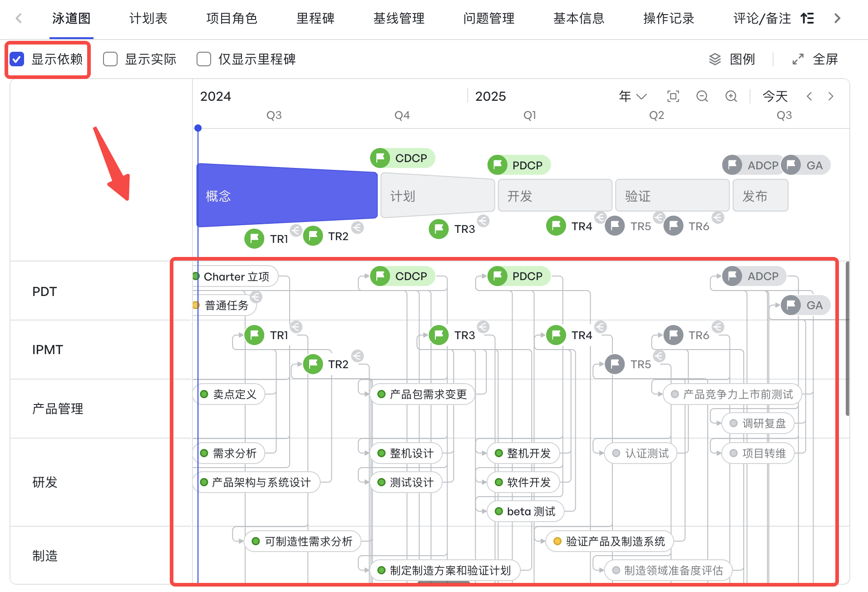Jump to 今天 on the timeline
Image resolution: width=868 pixels, height=592 pixels.
pyautogui.click(x=775, y=96)
